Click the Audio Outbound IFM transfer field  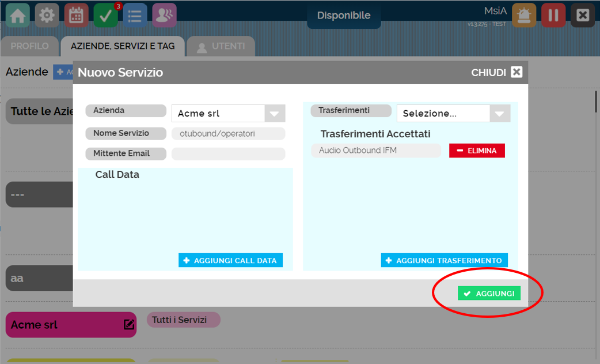tap(376, 150)
